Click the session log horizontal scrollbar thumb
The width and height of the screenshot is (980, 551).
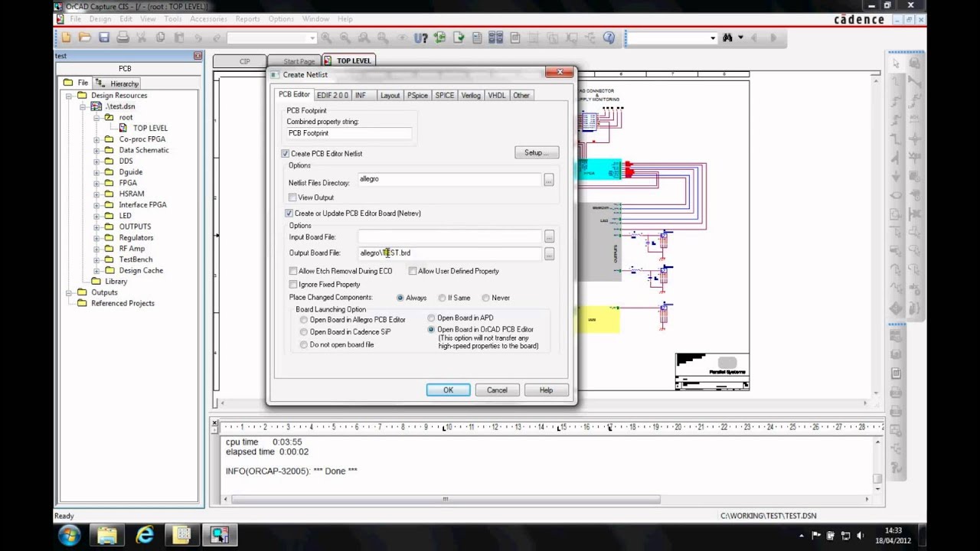point(446,500)
